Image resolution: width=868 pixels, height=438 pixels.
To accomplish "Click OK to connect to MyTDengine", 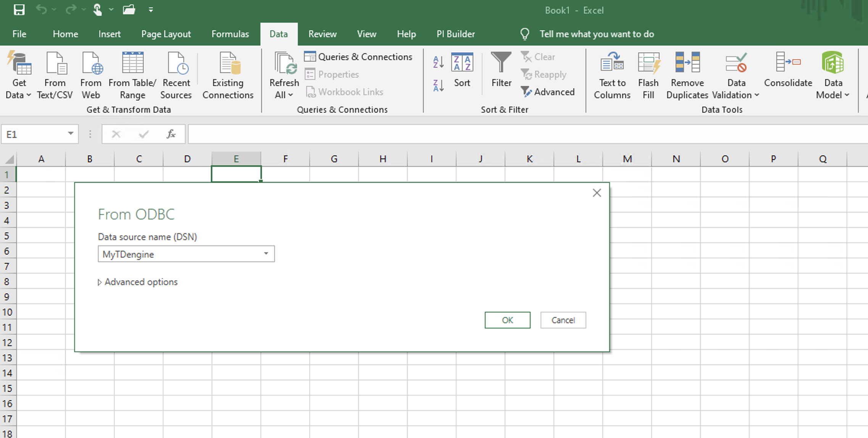I will (x=507, y=320).
